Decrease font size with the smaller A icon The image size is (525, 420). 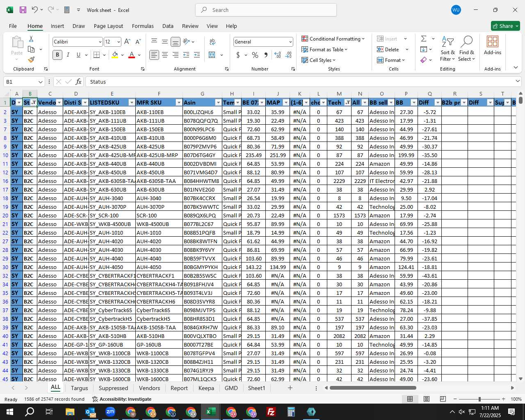click(x=138, y=41)
